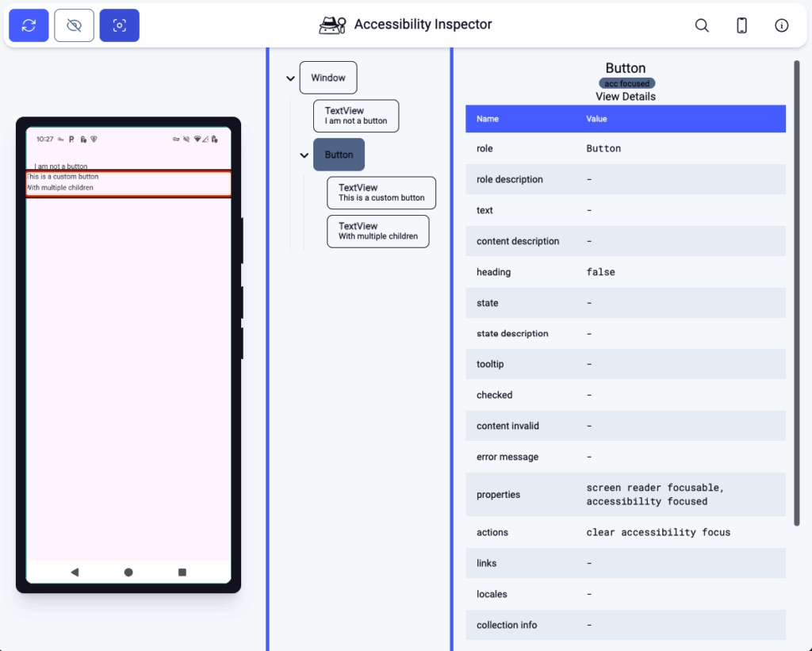Toggle the hide-eye visibility button
Screen dimensions: 812x651
(x=74, y=25)
